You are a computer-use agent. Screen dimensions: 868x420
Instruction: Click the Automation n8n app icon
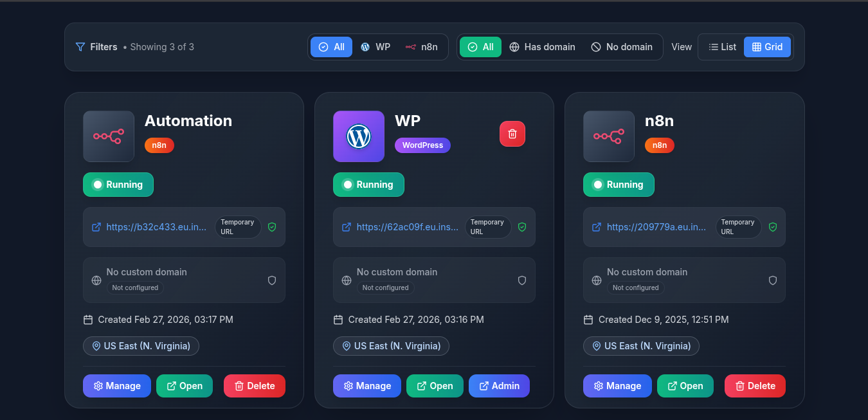[109, 136]
